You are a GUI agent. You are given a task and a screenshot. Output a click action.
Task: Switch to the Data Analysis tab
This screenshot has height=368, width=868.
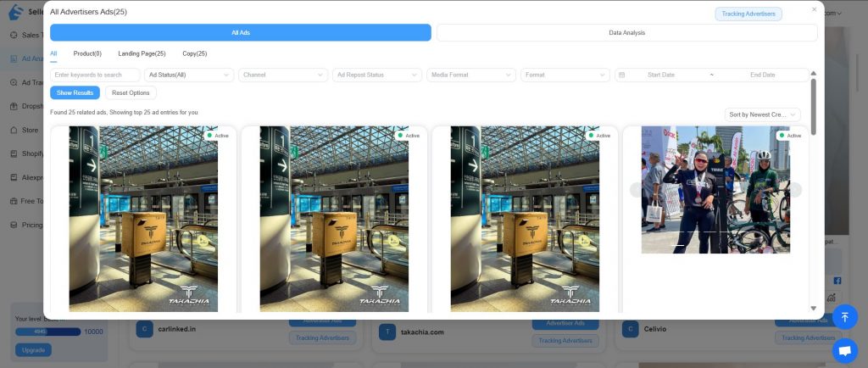[626, 33]
